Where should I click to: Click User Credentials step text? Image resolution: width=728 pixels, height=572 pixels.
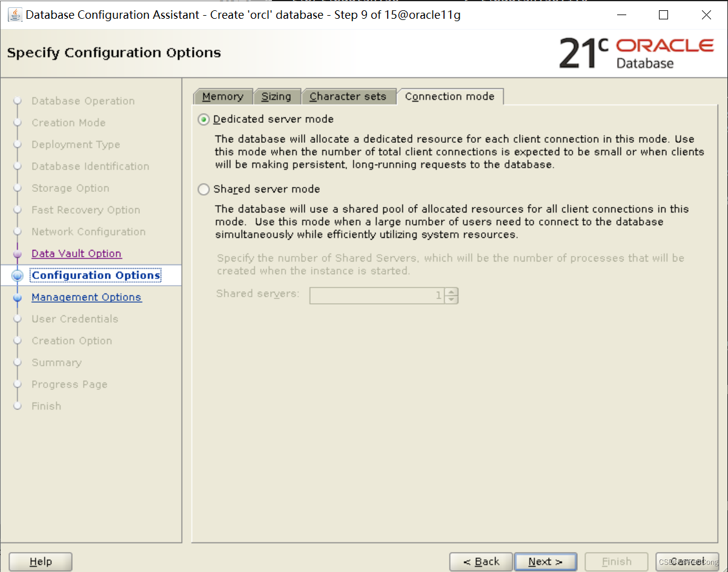pos(75,319)
